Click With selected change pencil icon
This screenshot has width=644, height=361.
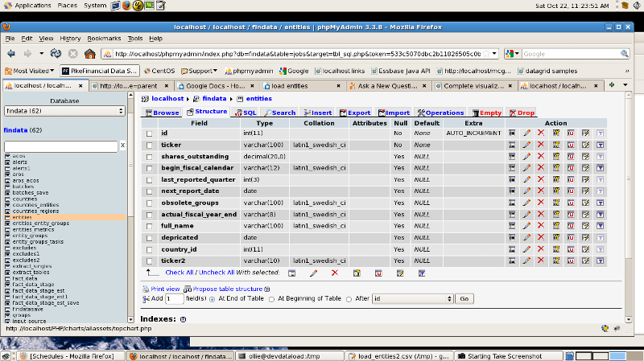(313, 273)
